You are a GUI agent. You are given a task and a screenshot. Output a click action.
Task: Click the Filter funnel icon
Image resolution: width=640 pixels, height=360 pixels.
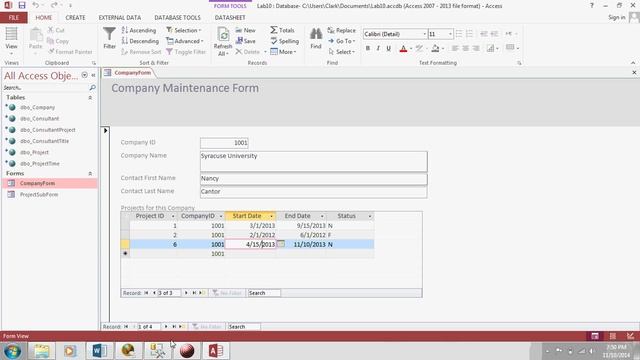click(109, 38)
